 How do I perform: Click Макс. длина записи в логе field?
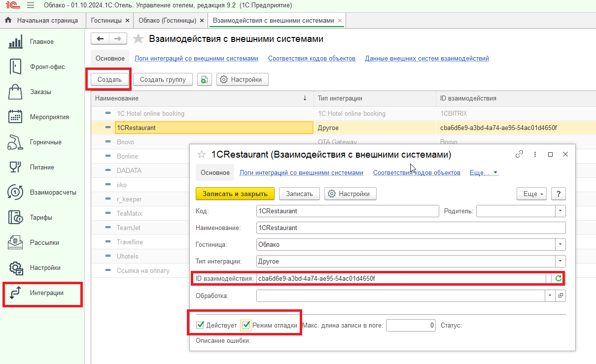(411, 325)
